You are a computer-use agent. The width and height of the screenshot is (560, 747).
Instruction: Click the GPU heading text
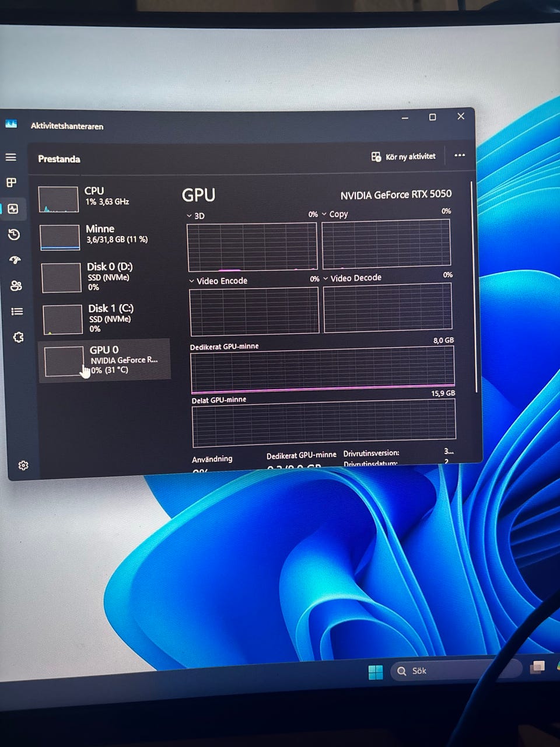pyautogui.click(x=198, y=195)
